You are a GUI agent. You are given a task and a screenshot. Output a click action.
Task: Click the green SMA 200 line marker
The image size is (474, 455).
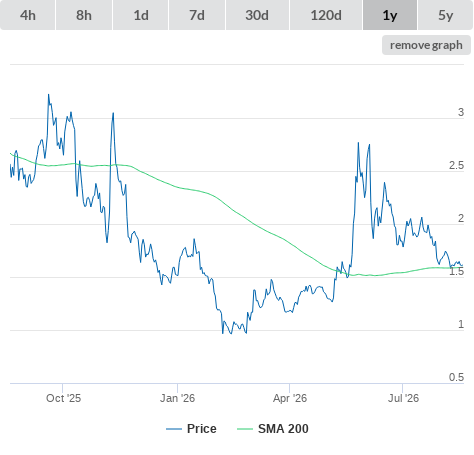(x=245, y=429)
